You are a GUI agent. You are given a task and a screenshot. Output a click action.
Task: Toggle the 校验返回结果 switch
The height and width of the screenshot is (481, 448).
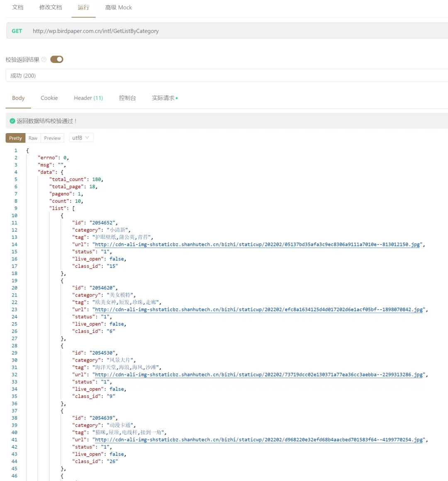point(57,59)
